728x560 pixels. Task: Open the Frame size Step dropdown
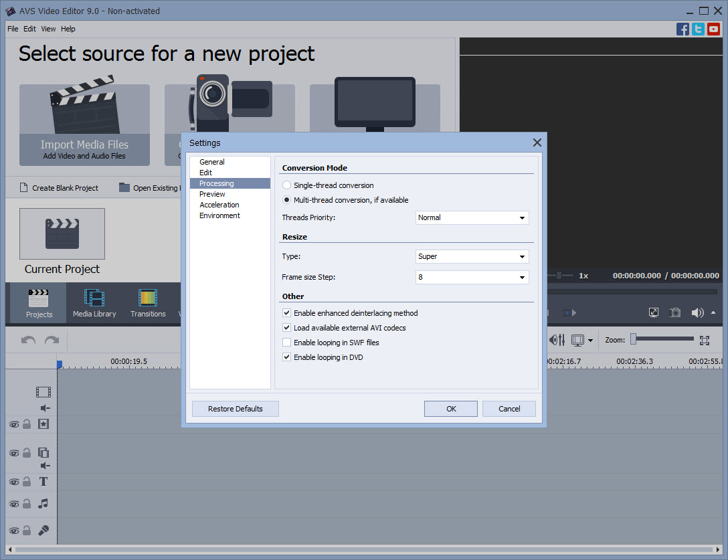click(x=472, y=277)
